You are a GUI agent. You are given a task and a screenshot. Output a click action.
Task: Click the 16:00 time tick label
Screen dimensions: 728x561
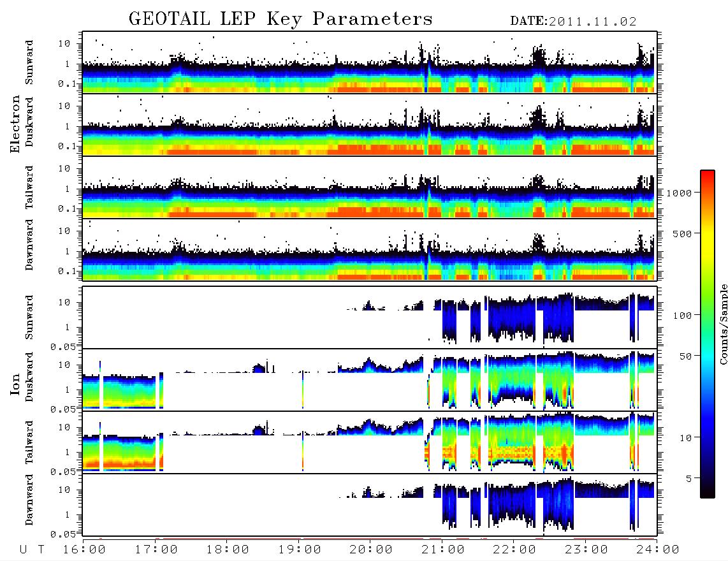pos(85,550)
